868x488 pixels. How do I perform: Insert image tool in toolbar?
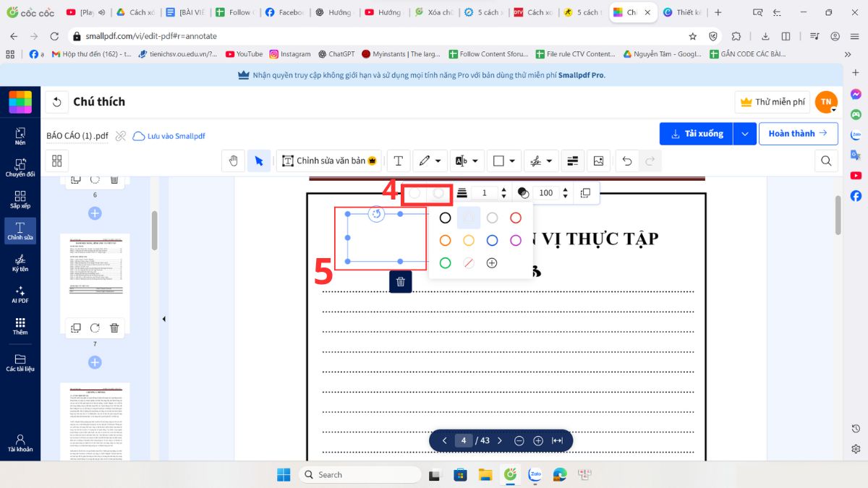click(x=598, y=160)
